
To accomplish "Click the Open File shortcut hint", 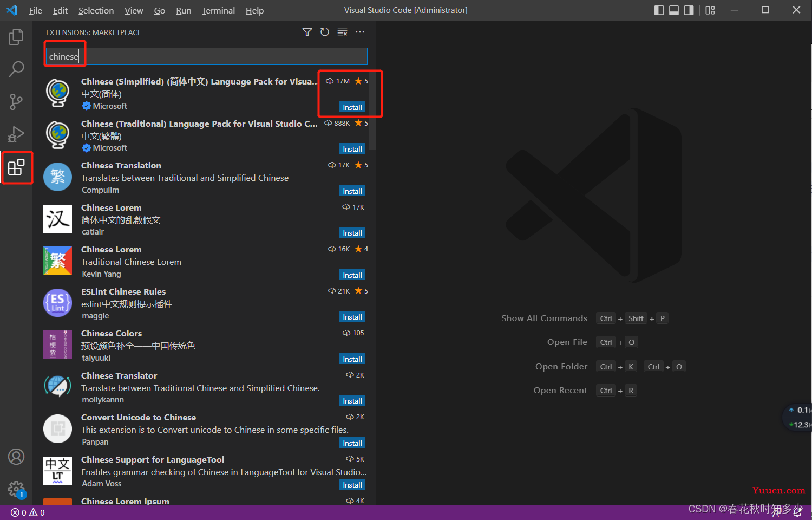I will click(567, 342).
